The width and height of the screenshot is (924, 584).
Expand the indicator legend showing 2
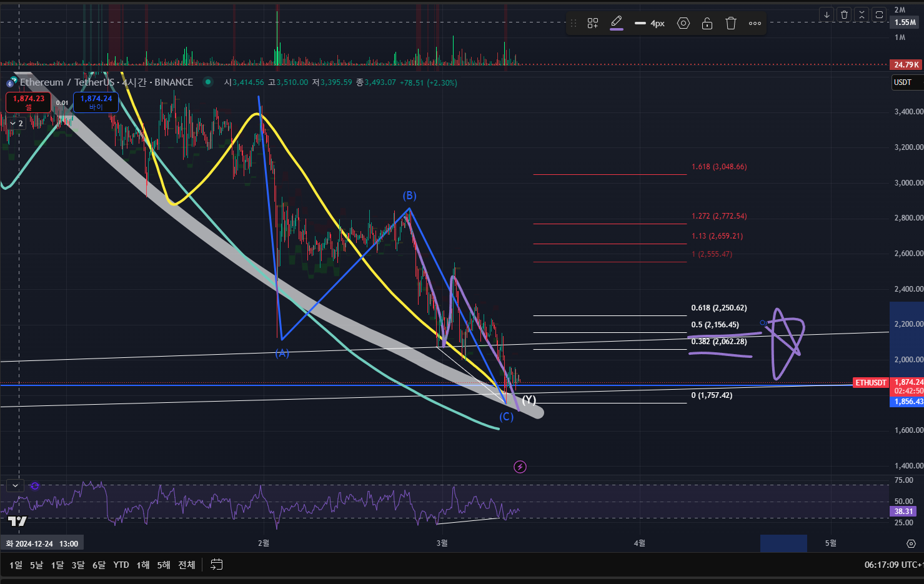click(16, 124)
